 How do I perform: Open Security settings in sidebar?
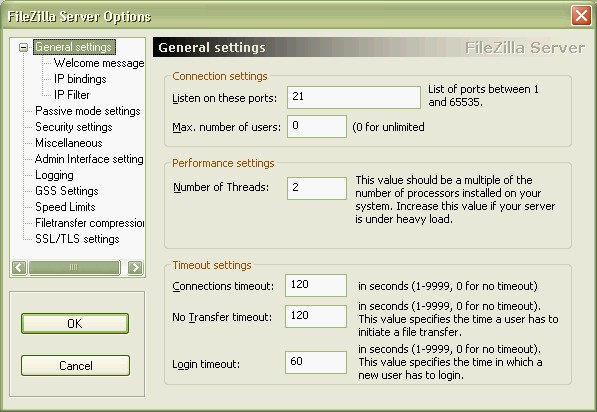pos(73,127)
